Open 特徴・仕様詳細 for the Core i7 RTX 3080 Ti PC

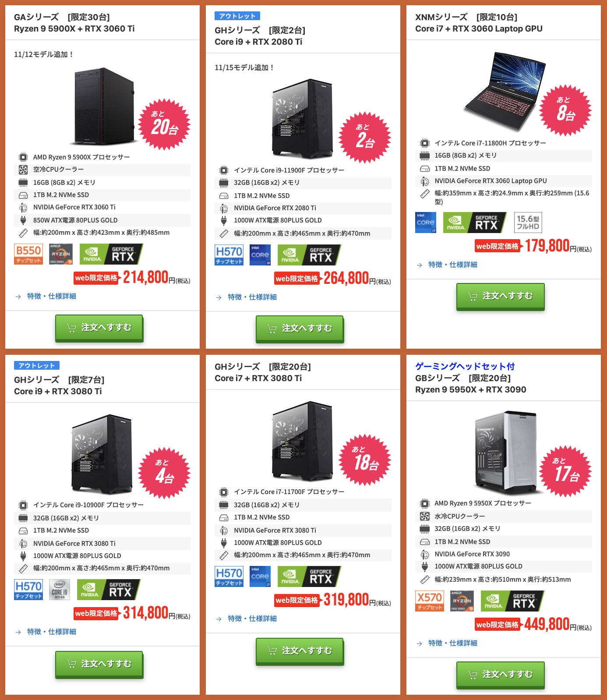coord(252,619)
